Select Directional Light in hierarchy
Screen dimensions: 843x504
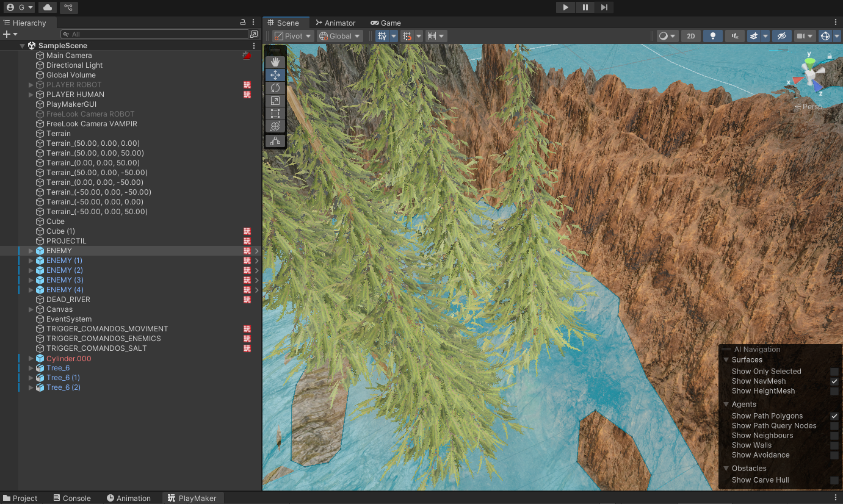tap(74, 65)
